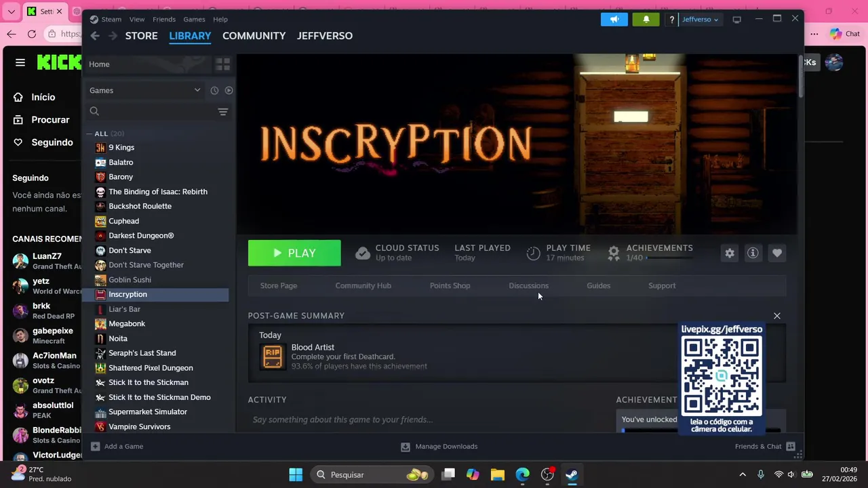This screenshot has height=488, width=868.
Task: Expand the Jeffverso account dropdown
Action: [700, 20]
